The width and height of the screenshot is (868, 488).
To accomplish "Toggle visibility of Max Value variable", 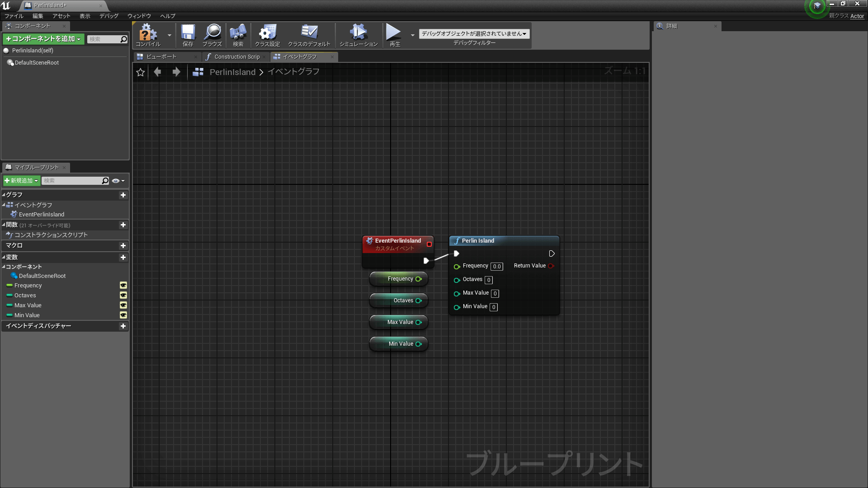I will pyautogui.click(x=123, y=305).
